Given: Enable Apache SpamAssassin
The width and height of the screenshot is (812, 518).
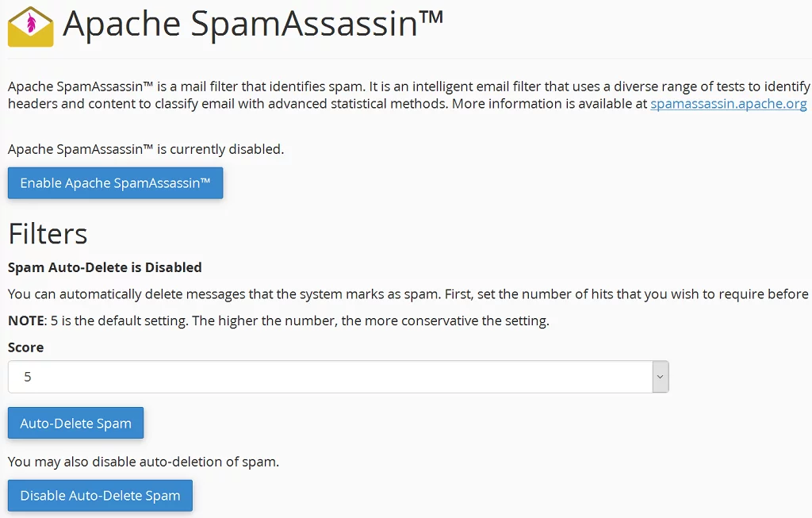Looking at the screenshot, I should (115, 183).
